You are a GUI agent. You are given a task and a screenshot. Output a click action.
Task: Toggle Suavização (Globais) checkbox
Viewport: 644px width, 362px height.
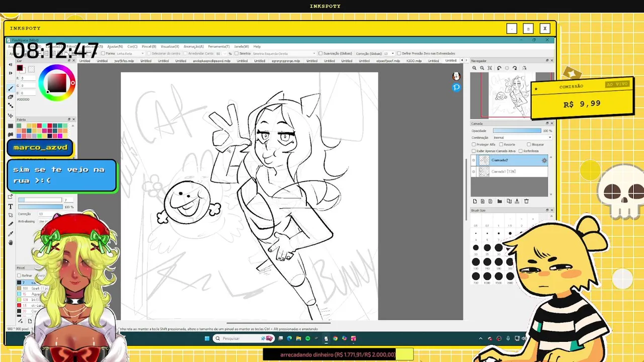[320, 53]
